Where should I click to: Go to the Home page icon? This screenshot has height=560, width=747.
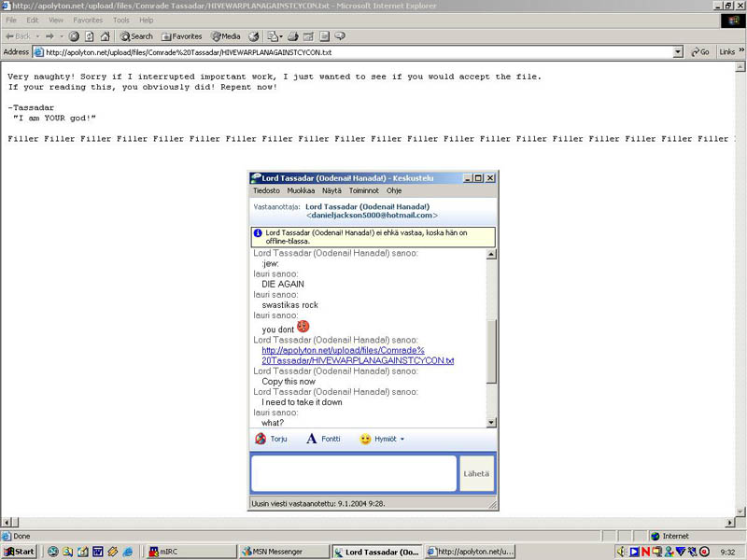coord(105,36)
